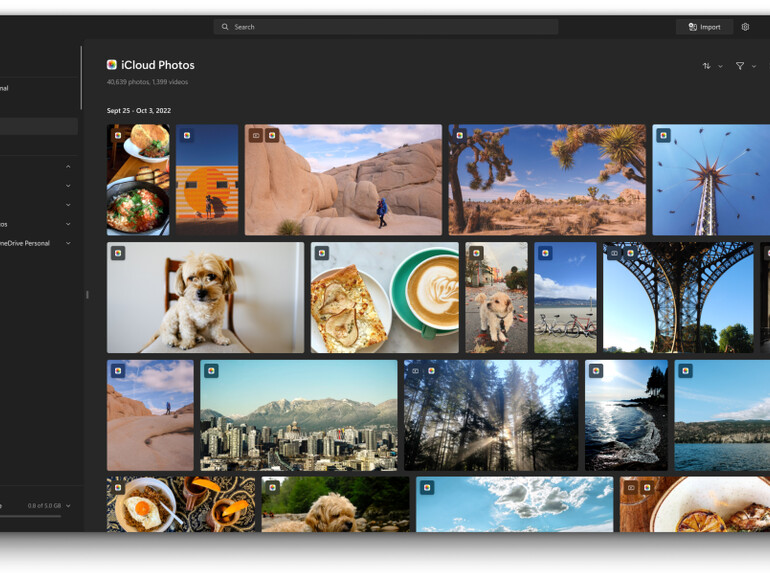Viewport: 770px width, 578px height.
Task: Click the sort arrows icon
Action: pyautogui.click(x=707, y=66)
